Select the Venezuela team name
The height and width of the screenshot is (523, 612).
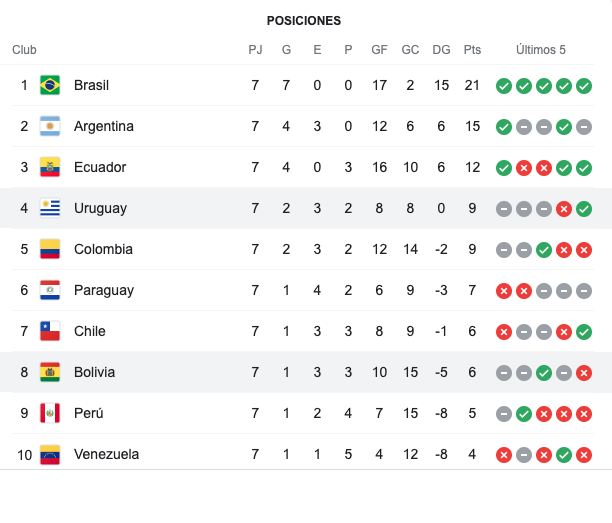(x=106, y=454)
